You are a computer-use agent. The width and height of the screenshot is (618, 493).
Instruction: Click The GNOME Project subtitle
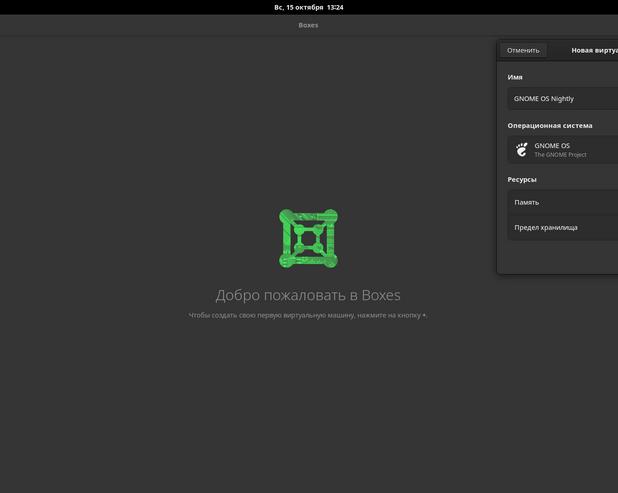pyautogui.click(x=560, y=155)
